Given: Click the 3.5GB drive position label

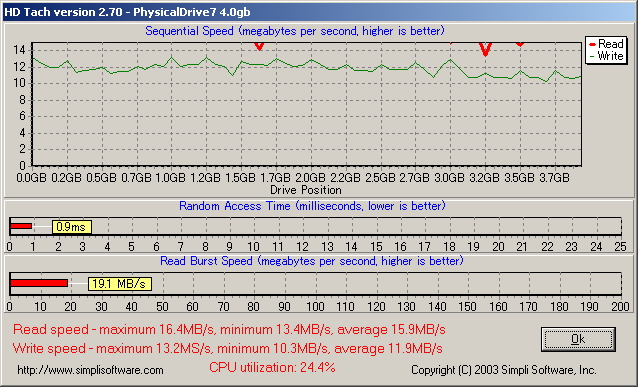Looking at the screenshot, I should tap(519, 178).
